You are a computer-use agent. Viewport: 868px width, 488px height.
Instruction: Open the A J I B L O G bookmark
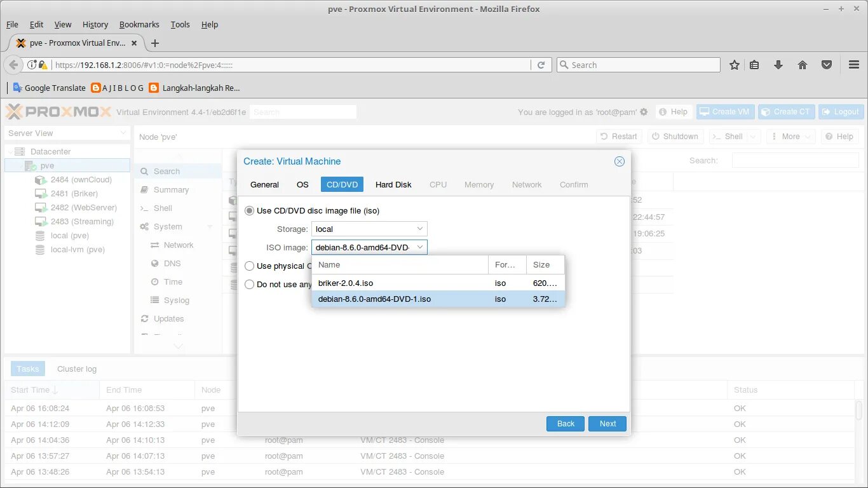[x=118, y=88]
